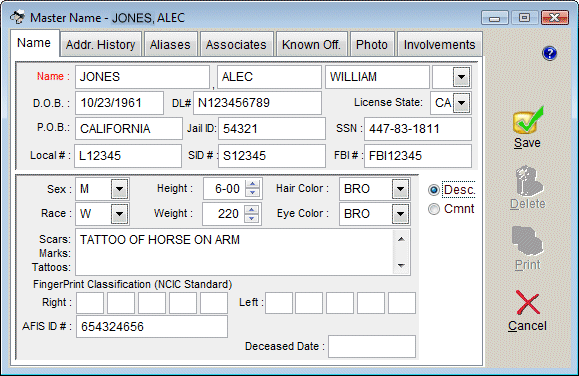
Task: Click the empty Deceased Date field
Action: [372, 346]
